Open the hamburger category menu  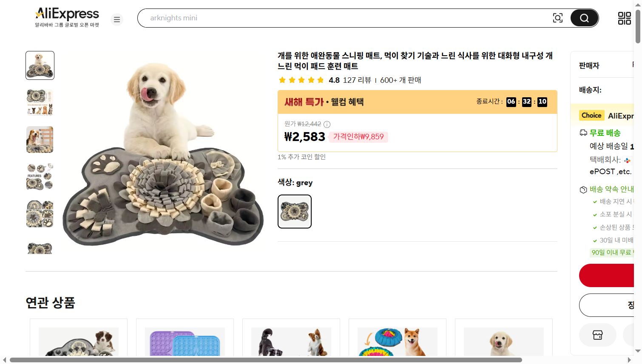[116, 20]
